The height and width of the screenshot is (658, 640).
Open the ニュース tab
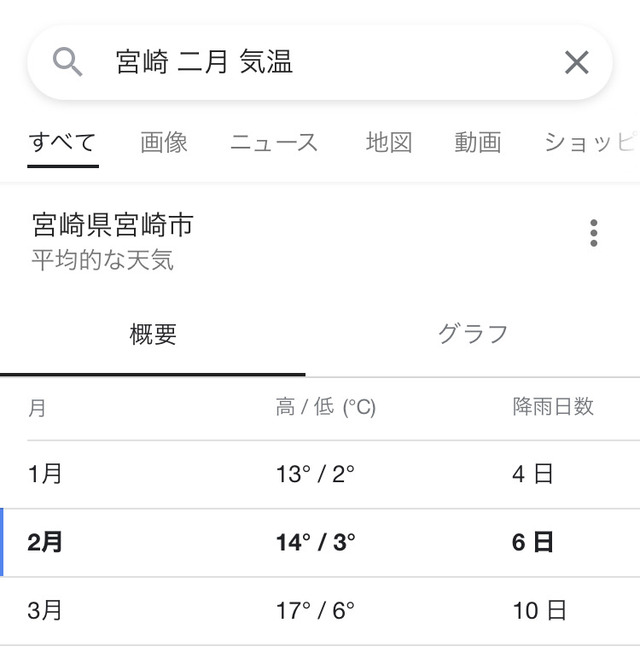(274, 142)
